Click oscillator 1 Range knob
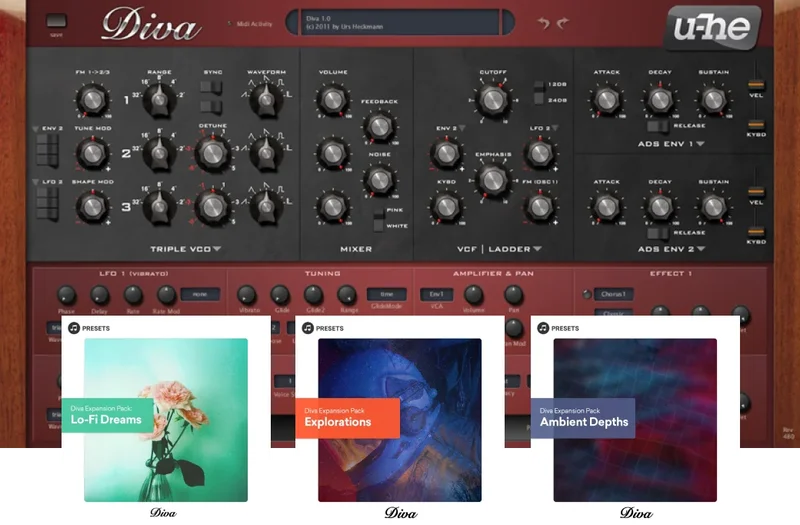 click(x=159, y=99)
